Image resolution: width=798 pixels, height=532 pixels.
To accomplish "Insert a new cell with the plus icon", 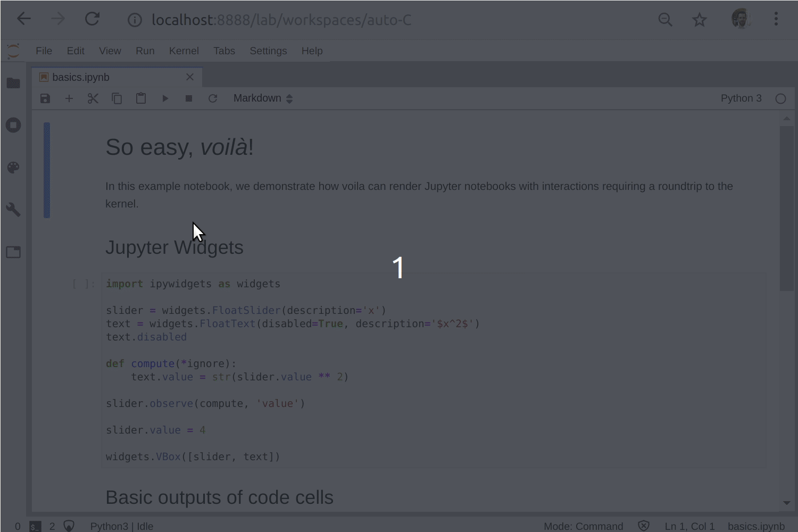I will [x=69, y=98].
